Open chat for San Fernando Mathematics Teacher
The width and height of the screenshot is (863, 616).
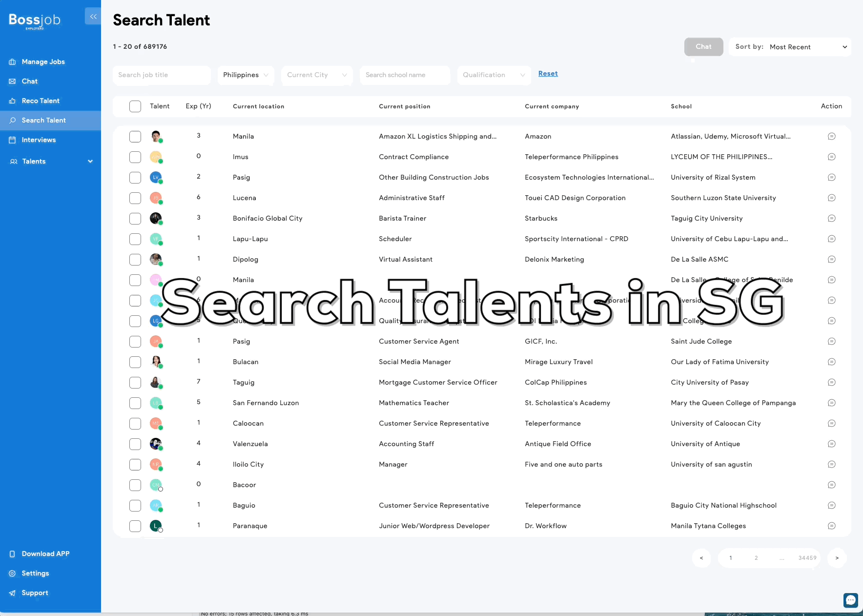[832, 403]
